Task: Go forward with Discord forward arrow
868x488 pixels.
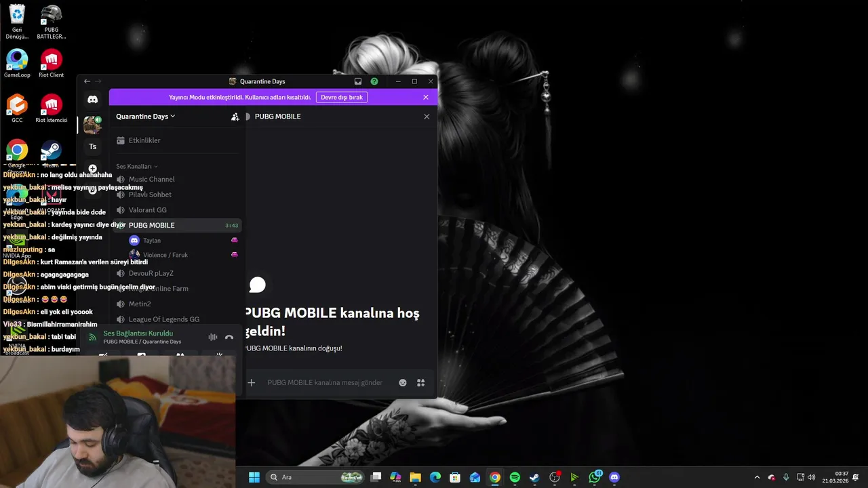Action: [98, 81]
